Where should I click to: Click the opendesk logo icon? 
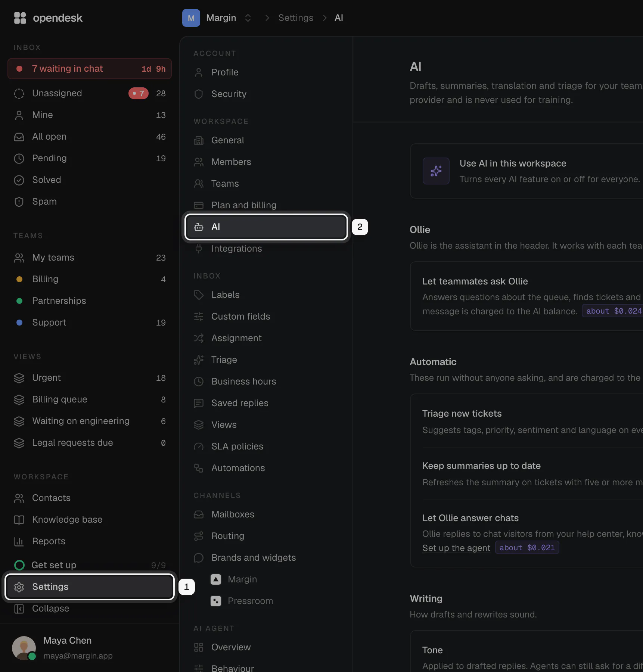(x=20, y=18)
